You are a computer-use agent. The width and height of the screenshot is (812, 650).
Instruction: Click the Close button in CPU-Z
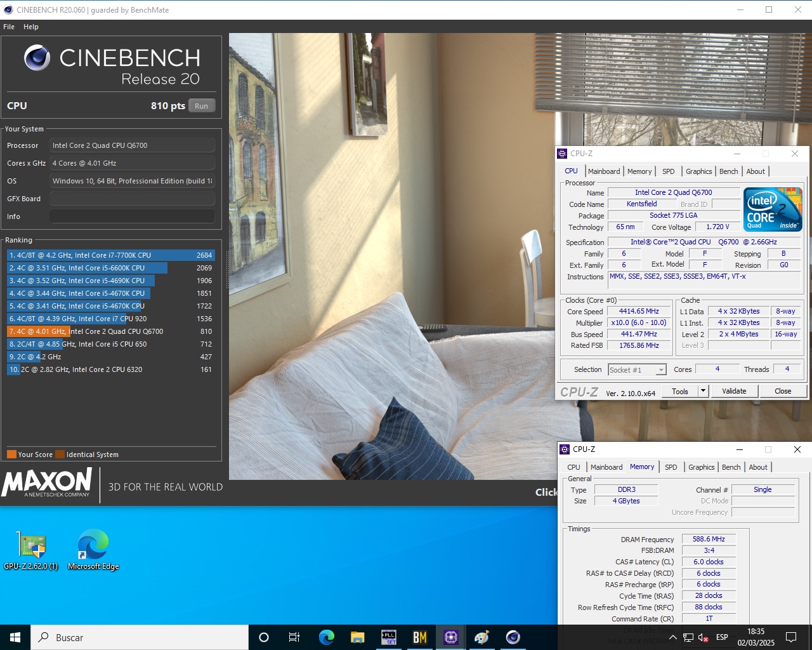pyautogui.click(x=783, y=391)
